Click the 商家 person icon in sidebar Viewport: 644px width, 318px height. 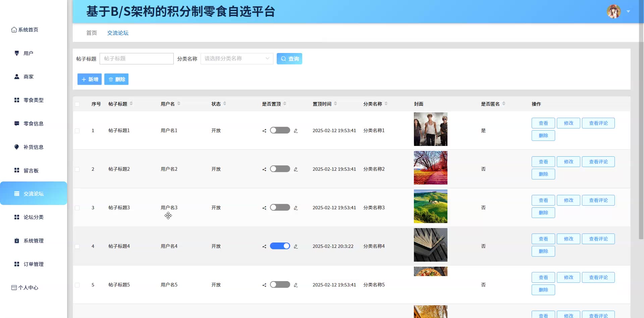click(x=17, y=77)
